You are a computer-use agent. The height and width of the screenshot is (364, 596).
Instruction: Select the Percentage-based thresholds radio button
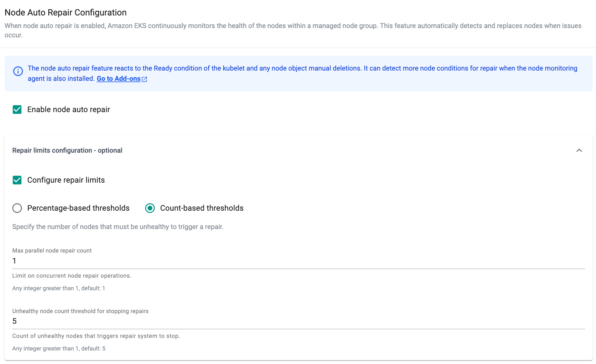[17, 208]
